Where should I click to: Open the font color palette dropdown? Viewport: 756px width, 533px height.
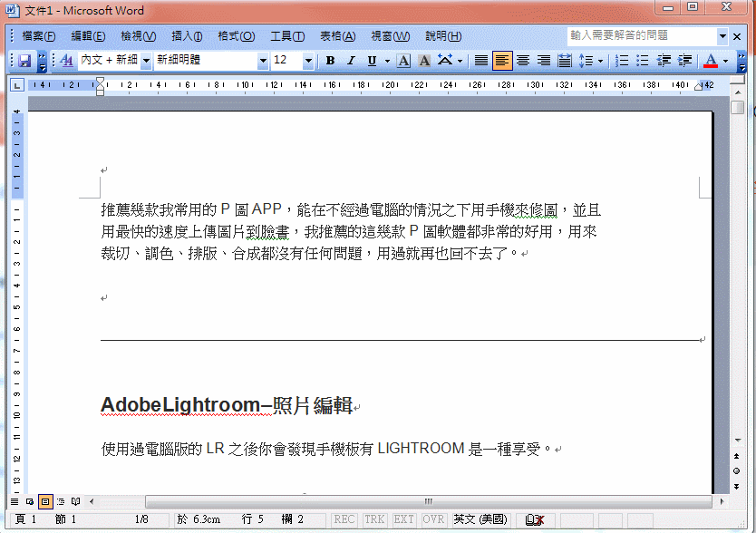tap(725, 61)
